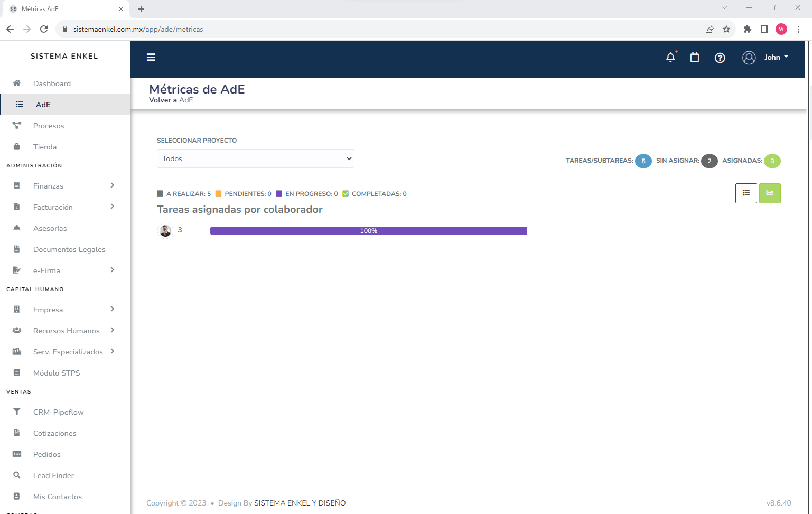Click the purple 100% progress bar
This screenshot has height=514, width=812.
pos(368,231)
